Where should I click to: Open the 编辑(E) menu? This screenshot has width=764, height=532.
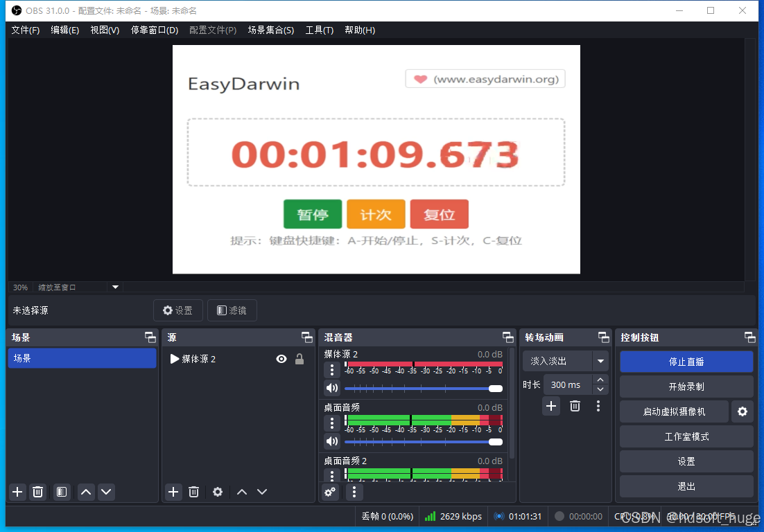tap(64, 30)
